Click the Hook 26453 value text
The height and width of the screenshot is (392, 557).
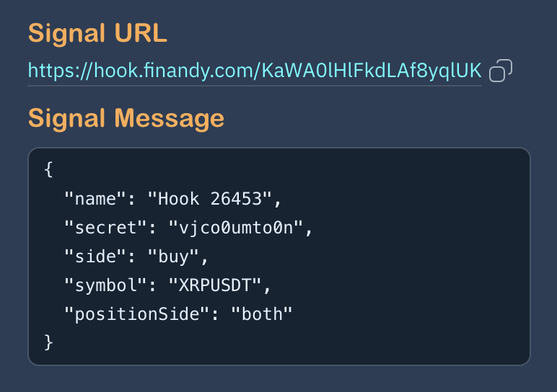210,199
